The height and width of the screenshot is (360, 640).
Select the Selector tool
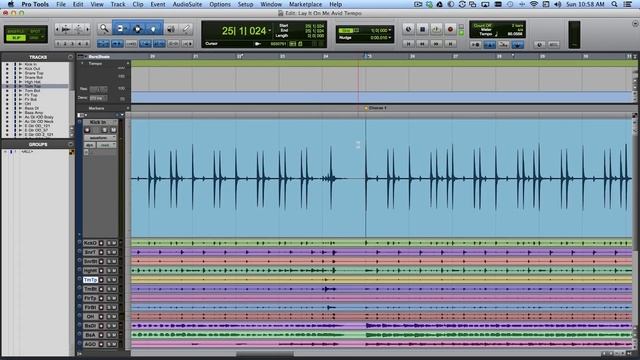[137, 29]
